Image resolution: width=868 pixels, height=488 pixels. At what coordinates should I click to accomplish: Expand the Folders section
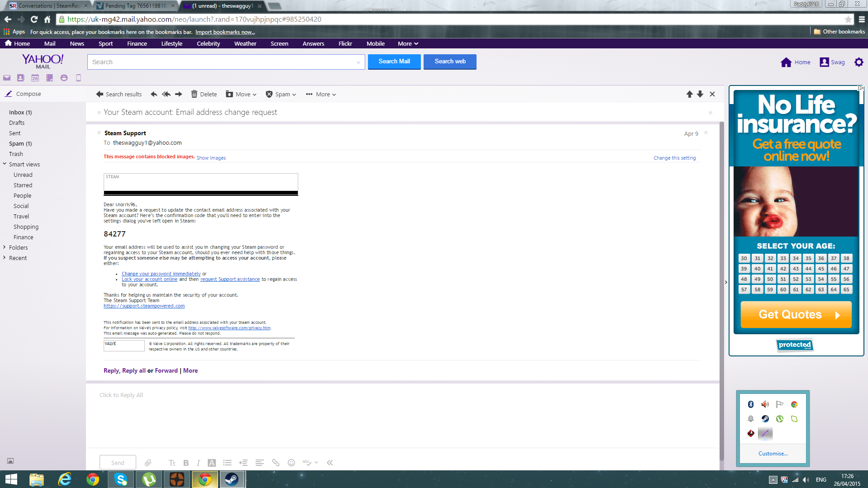point(5,247)
